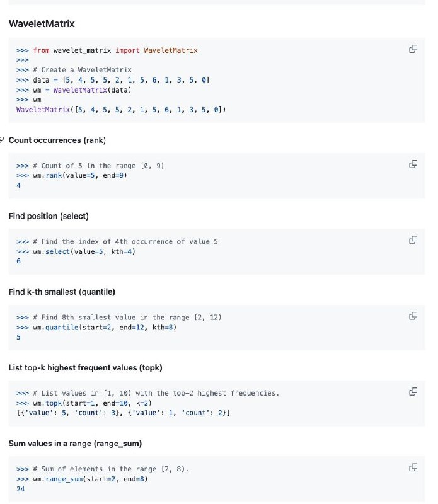This screenshot has height=504, width=438.
Task: Copy the wm.topk example code
Action: (413, 392)
